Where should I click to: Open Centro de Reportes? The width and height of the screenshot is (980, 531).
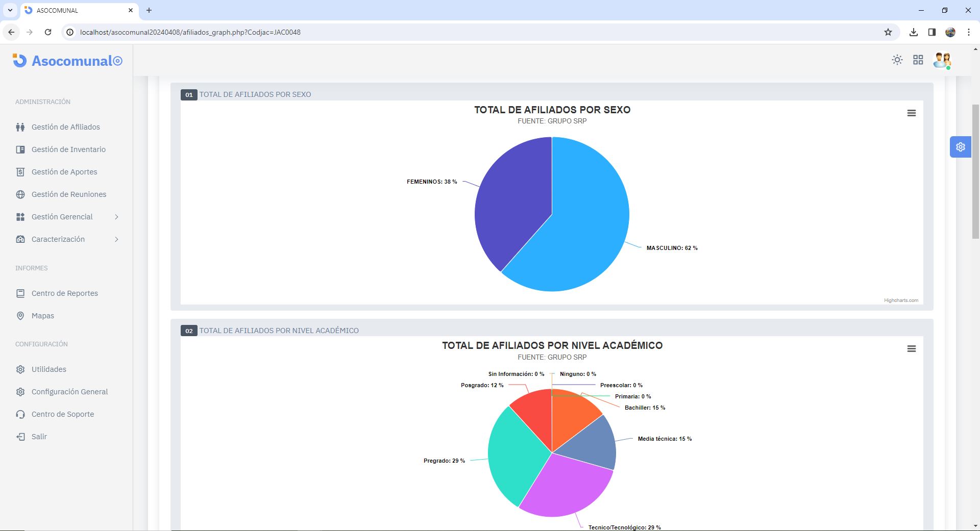pos(64,293)
